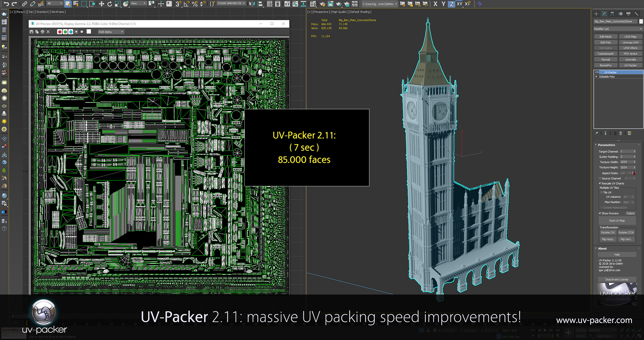Open the Hierarchy command panel tab
644x340 pixels.
pos(612,14)
